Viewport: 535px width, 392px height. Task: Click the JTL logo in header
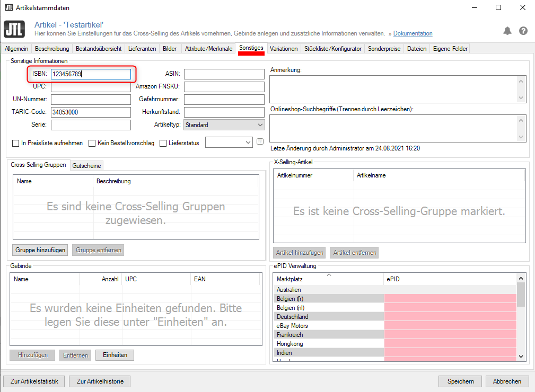tap(14, 29)
